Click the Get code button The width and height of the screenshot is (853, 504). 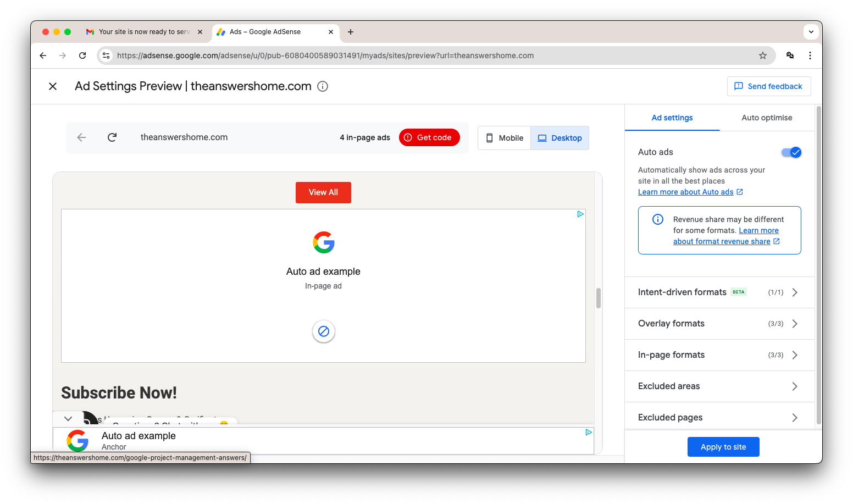coord(429,137)
